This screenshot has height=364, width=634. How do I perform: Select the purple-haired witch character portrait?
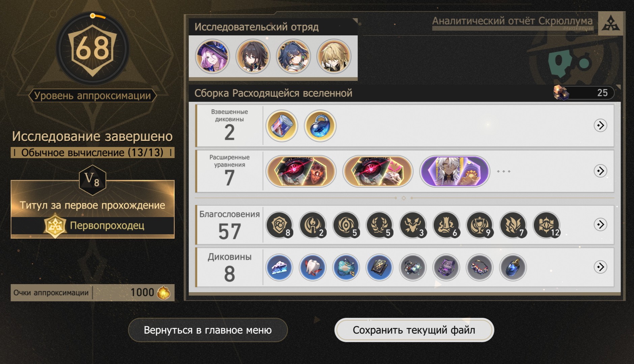[x=212, y=57]
